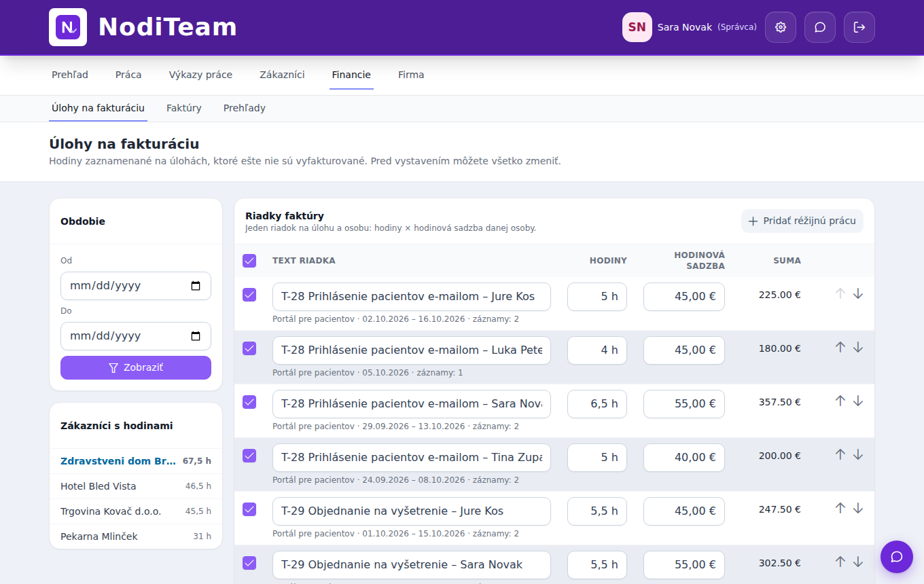The image size is (924, 584).
Task: Select customer Zdravstveni dom Br…
Action: pyautogui.click(x=136, y=461)
